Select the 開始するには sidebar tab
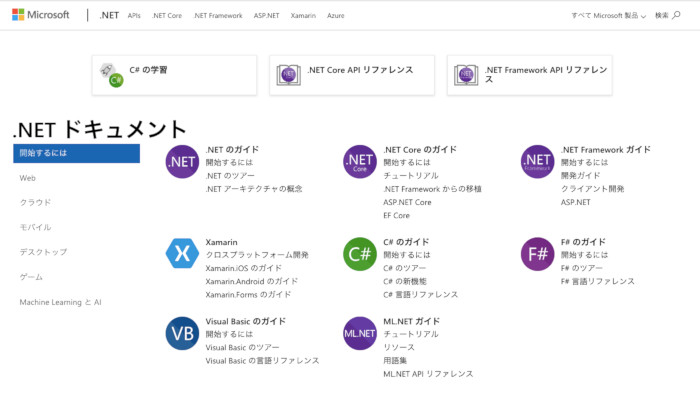Image resolution: width=700 pixels, height=400 pixels. 76,153
